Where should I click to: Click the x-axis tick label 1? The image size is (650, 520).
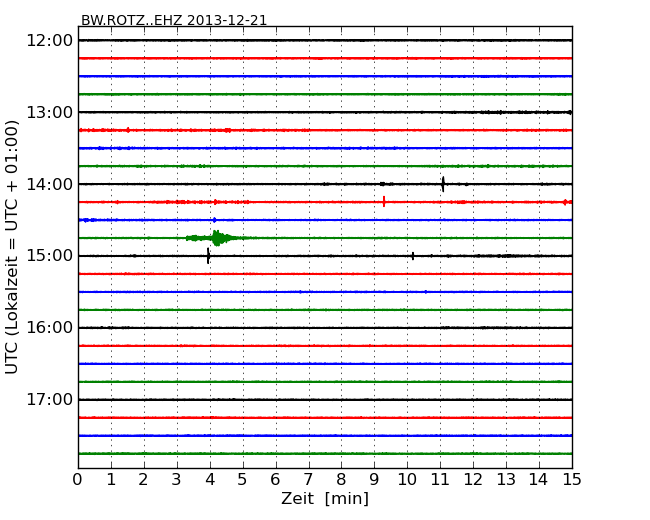coord(111,480)
